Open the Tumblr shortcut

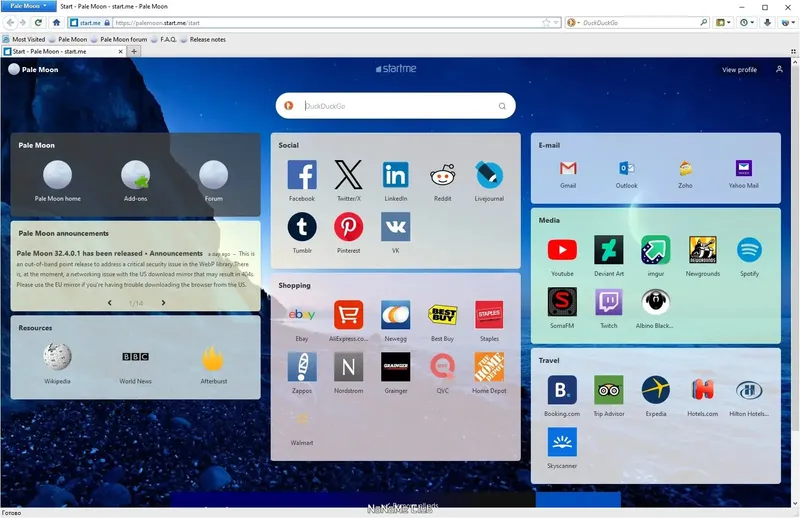click(x=302, y=227)
